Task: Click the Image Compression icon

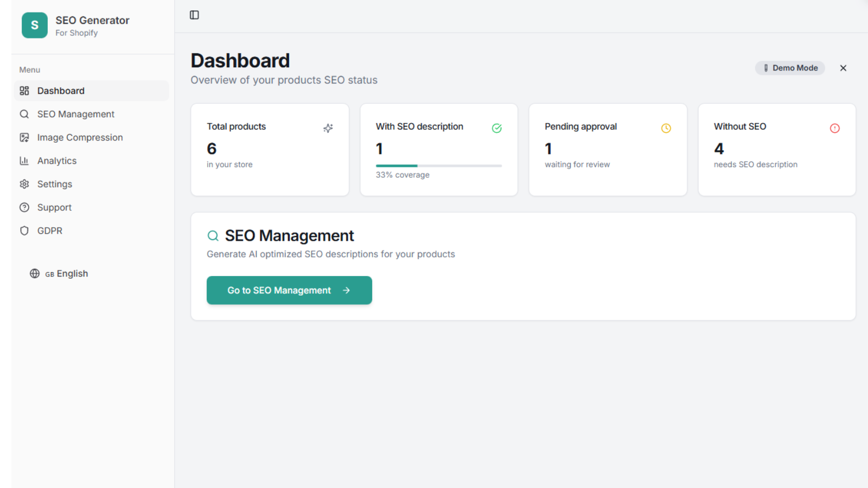Action: tap(24, 138)
